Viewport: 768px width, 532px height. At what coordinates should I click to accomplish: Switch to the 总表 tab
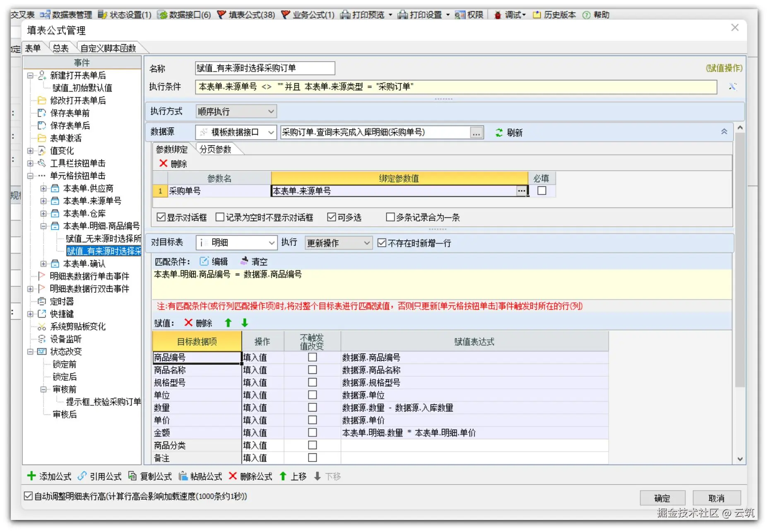click(60, 48)
